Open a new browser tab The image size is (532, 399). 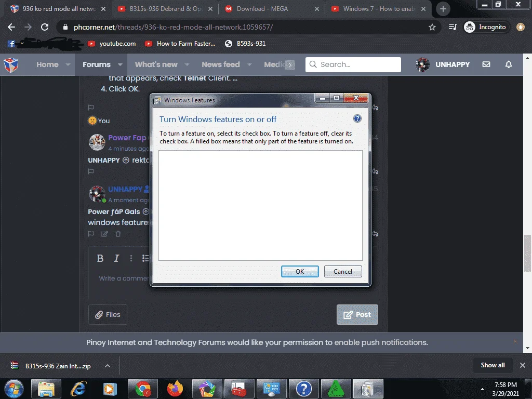[x=443, y=9]
